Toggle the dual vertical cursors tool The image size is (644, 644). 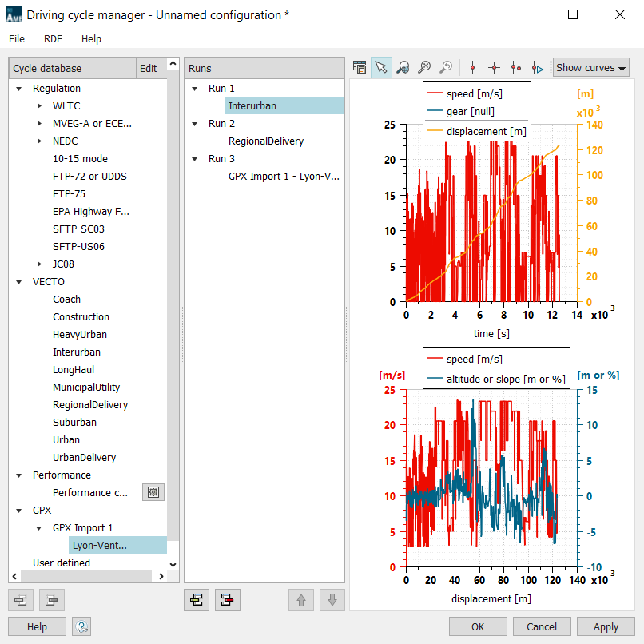[x=516, y=67]
